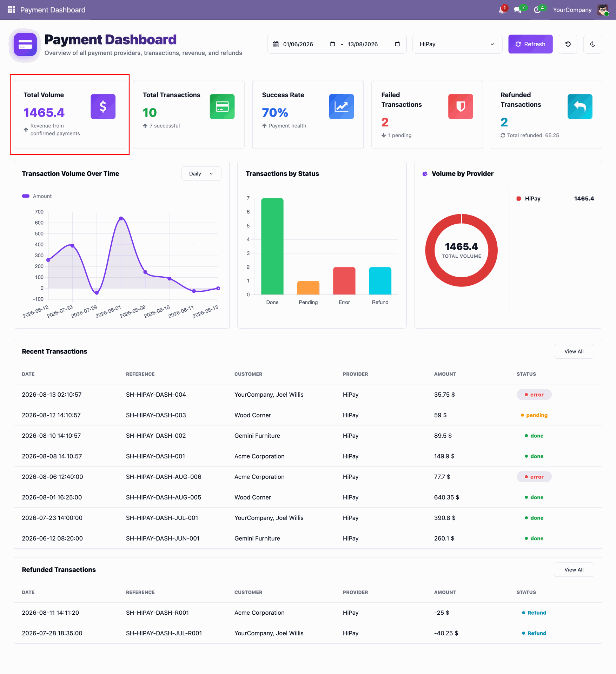Open the apps grid menu icon
Screen dimensions: 616x674
11,10
